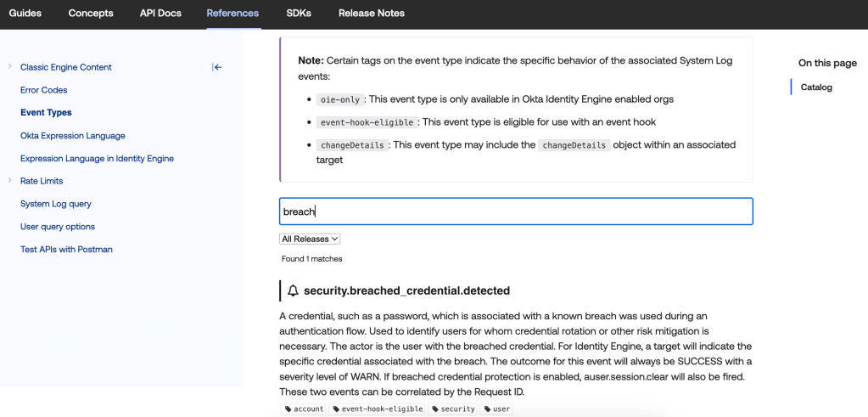Screen dimensions: 868x417
Task: Click the event-hook-eligible tag
Action: pyautogui.click(x=378, y=409)
